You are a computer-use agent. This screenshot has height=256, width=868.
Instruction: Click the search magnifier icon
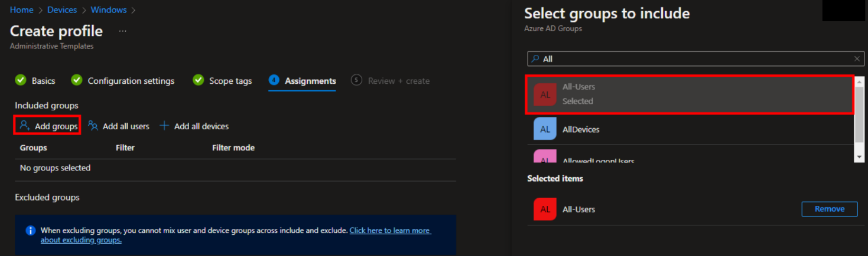click(x=535, y=59)
